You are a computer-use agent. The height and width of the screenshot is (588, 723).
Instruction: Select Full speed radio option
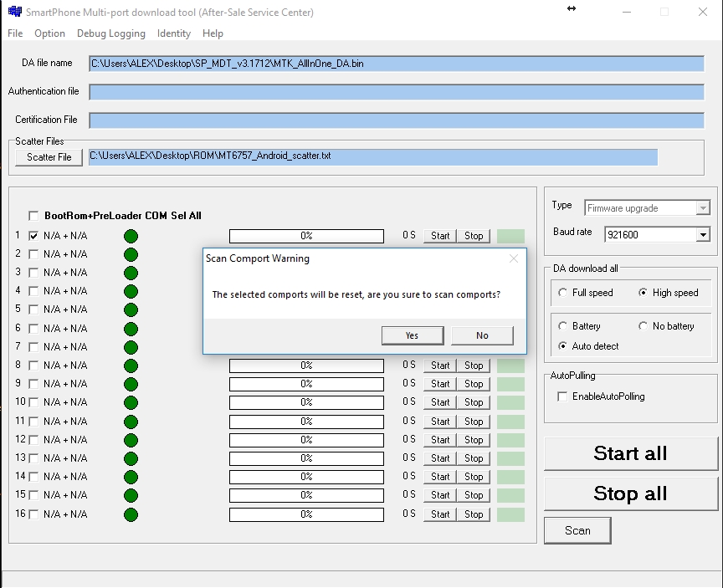click(x=562, y=293)
